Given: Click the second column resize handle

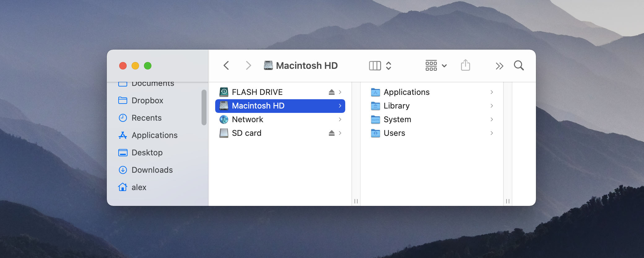Looking at the screenshot, I should click(508, 201).
